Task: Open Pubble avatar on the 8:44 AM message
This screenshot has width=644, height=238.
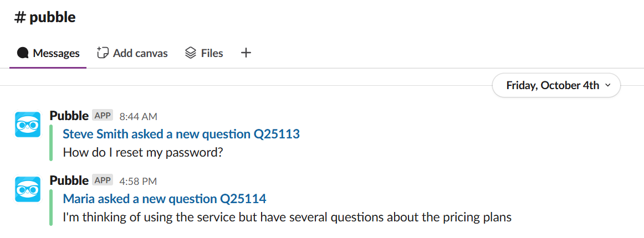Action: [x=28, y=125]
